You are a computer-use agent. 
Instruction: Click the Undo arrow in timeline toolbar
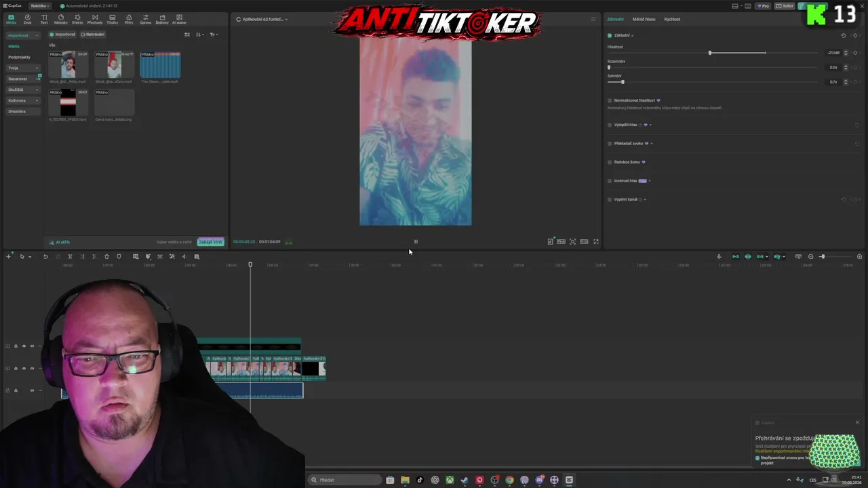click(45, 257)
